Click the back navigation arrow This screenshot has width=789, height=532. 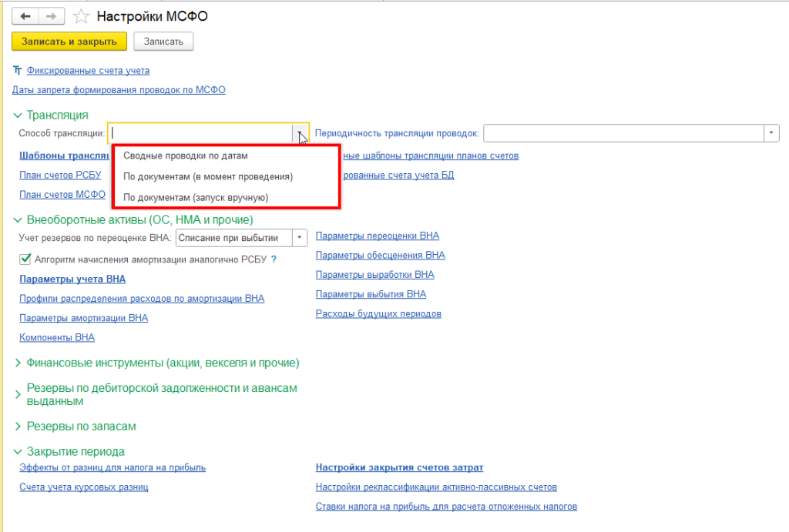tap(25, 16)
